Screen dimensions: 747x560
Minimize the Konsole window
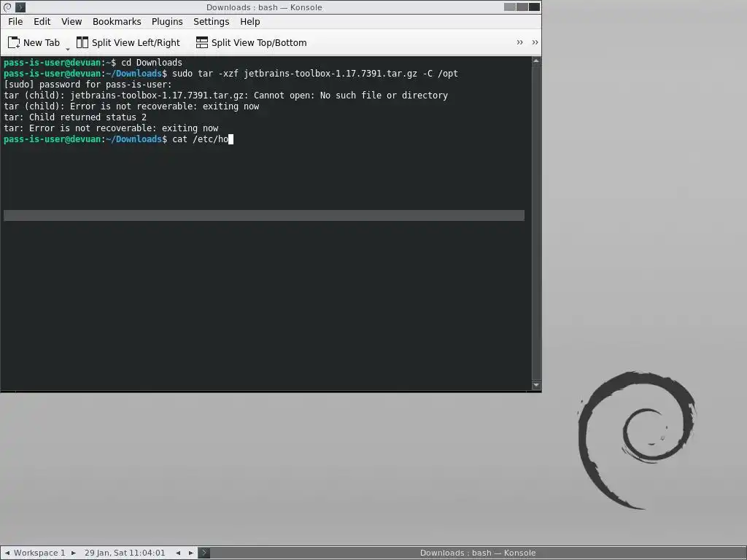click(x=510, y=7)
